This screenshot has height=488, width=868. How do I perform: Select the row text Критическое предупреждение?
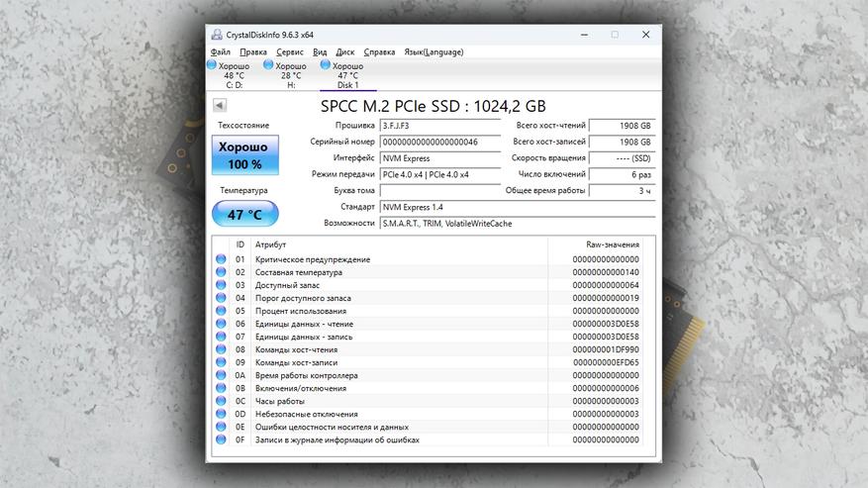click(x=313, y=259)
